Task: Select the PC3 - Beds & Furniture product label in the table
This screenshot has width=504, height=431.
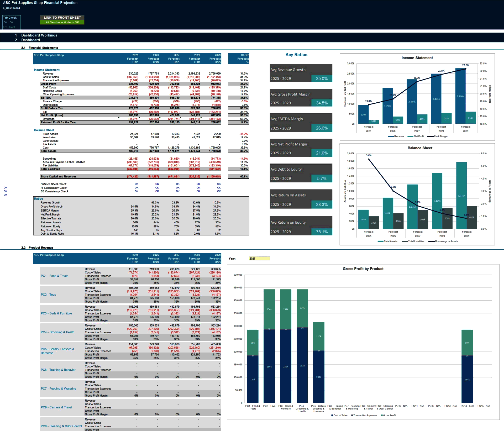Action: (x=56, y=313)
